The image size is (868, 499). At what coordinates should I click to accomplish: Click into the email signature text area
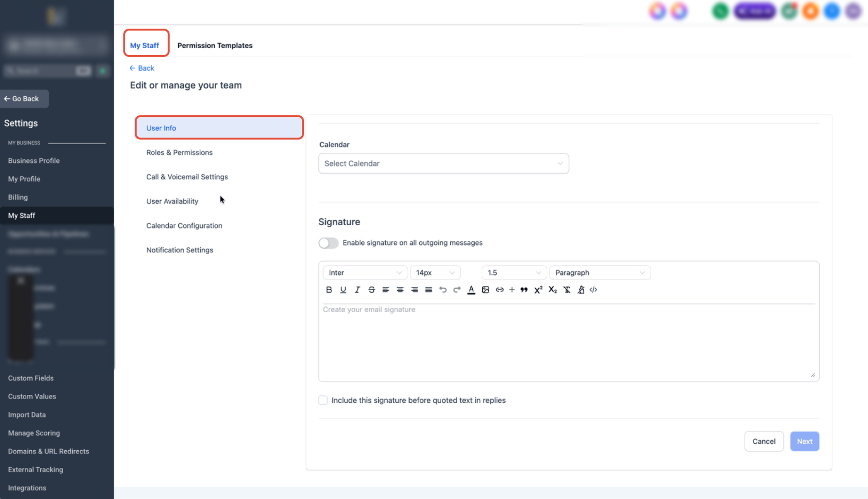pyautogui.click(x=568, y=342)
